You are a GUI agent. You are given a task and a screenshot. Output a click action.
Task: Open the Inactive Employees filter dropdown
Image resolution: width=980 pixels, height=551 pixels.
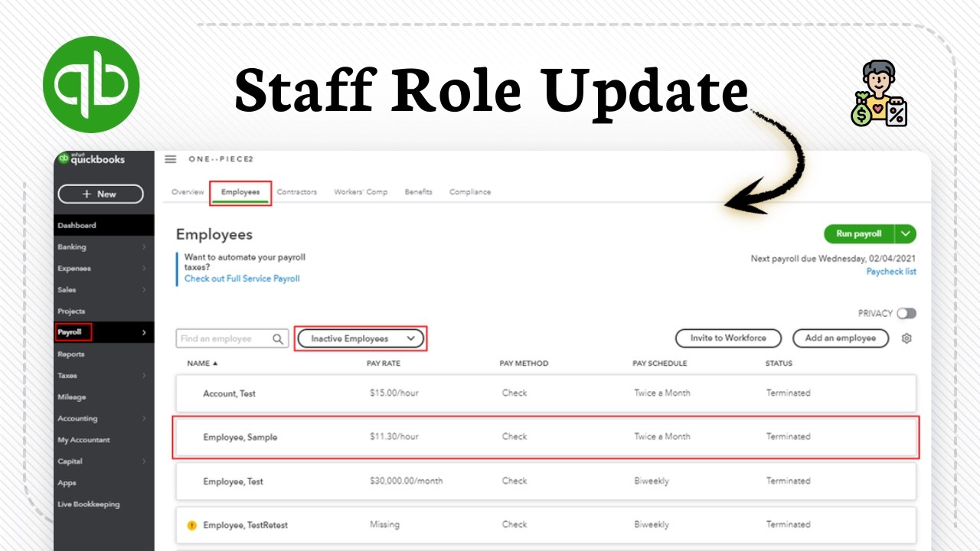tap(360, 338)
